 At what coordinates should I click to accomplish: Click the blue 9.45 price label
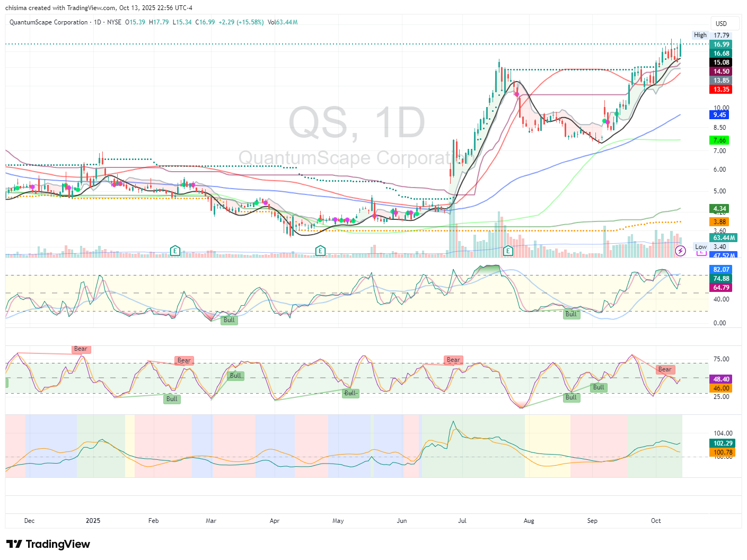tap(719, 115)
